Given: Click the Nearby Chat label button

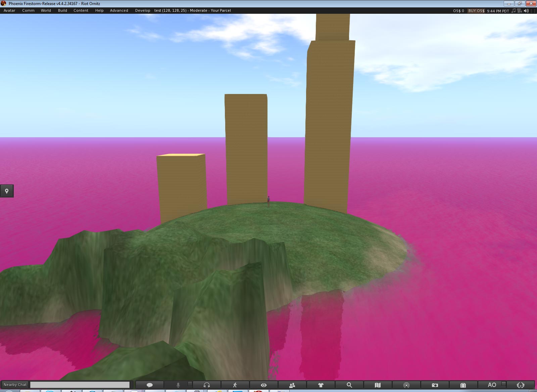Looking at the screenshot, I should coord(15,385).
